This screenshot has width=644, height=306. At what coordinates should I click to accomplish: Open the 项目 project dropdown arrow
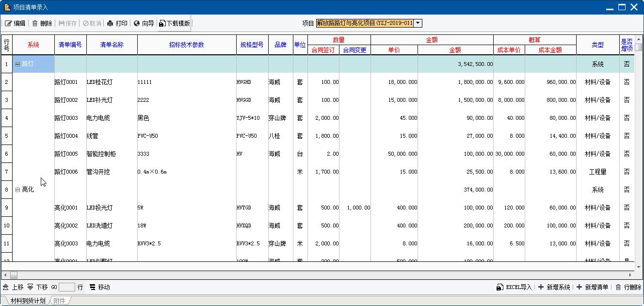(x=418, y=23)
